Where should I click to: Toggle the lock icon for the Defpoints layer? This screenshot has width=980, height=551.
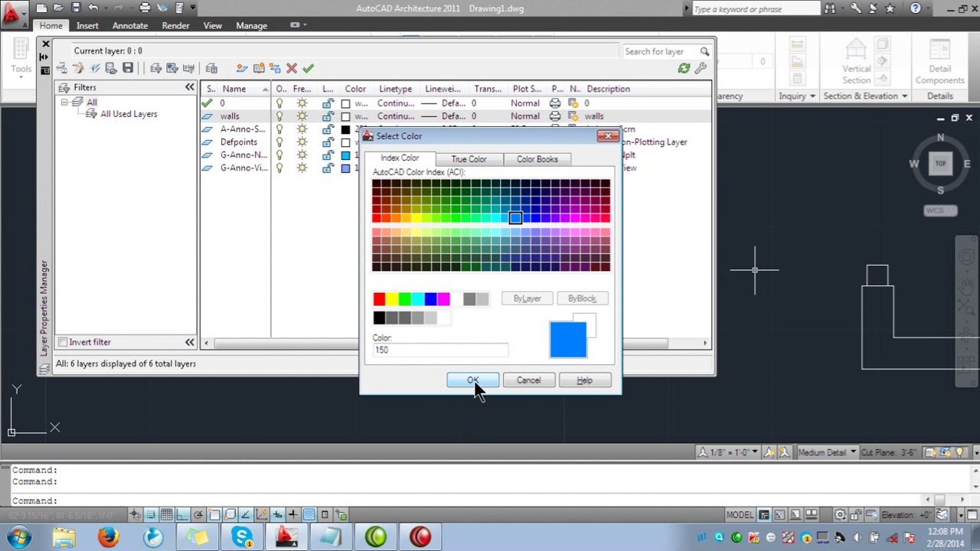(328, 142)
